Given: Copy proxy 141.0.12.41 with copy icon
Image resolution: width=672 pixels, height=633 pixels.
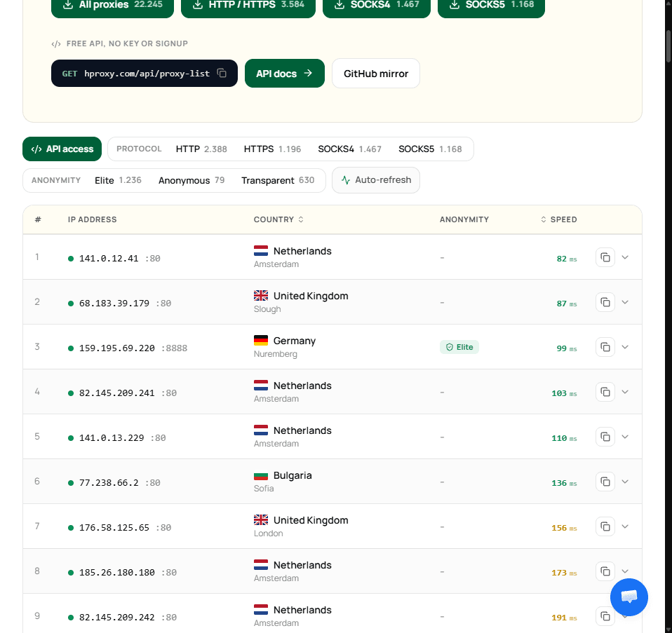Looking at the screenshot, I should point(605,257).
